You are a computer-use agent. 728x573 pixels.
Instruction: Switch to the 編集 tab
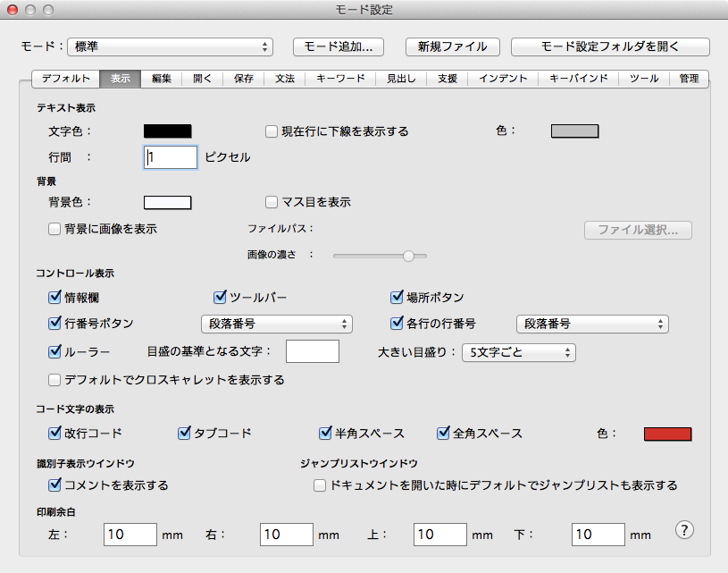161,79
